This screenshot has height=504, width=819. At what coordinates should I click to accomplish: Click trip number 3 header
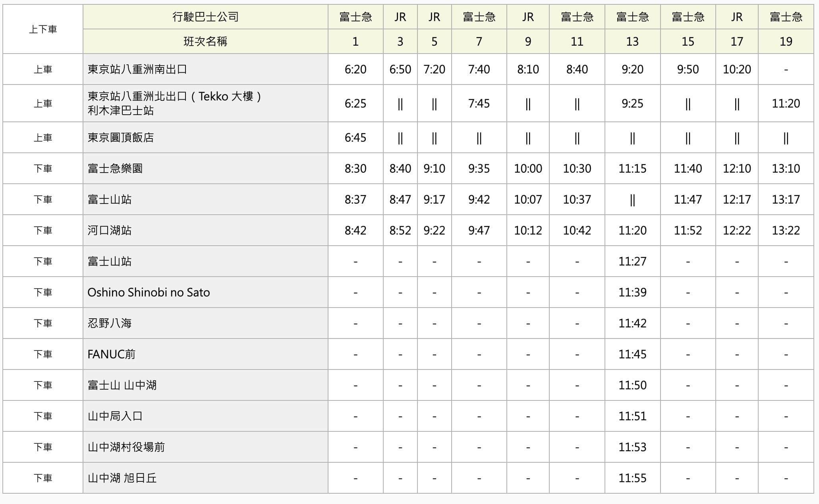[400, 41]
